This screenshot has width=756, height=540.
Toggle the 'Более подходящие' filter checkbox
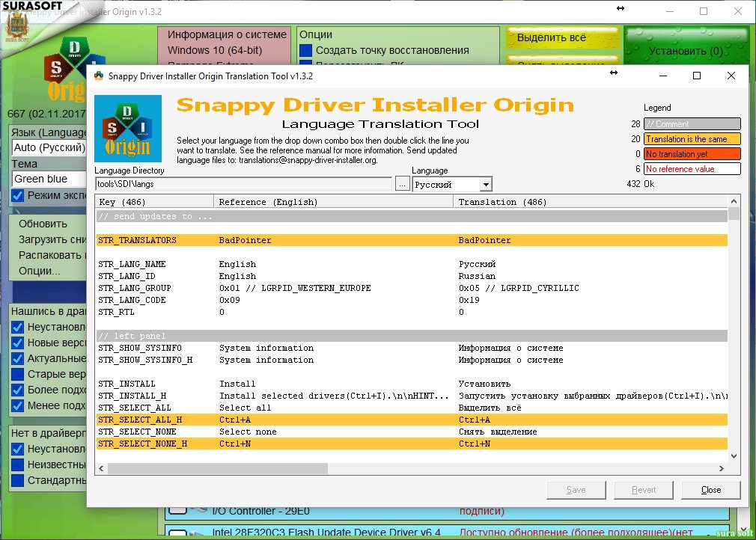(x=18, y=390)
